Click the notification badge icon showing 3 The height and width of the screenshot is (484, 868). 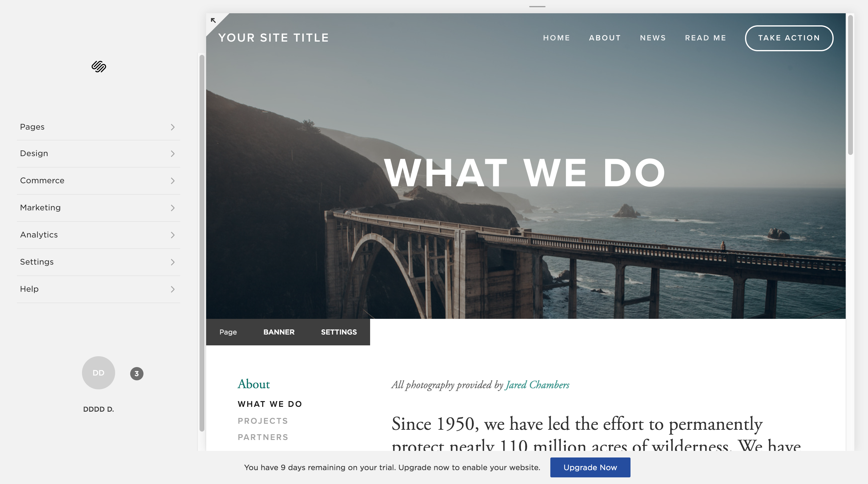click(137, 372)
